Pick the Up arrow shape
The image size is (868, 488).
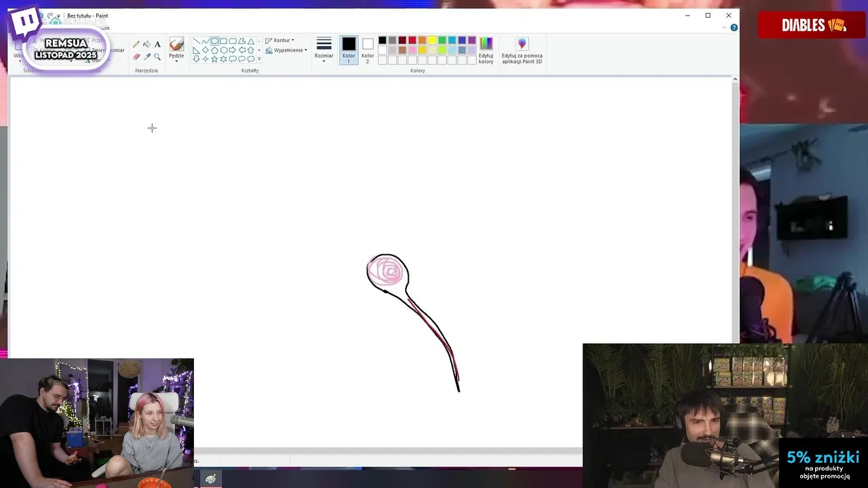point(251,50)
